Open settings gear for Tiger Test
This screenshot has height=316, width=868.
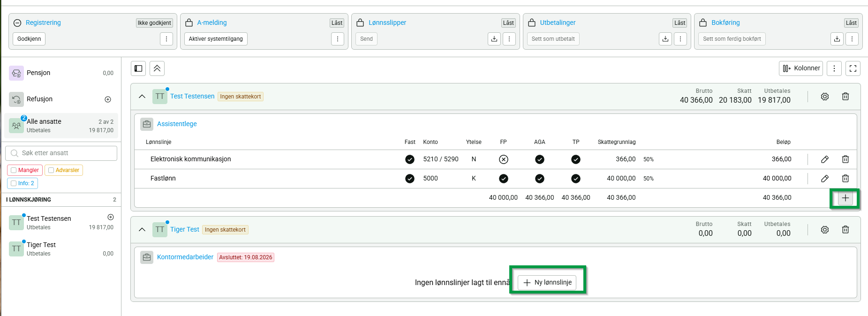[x=825, y=230]
